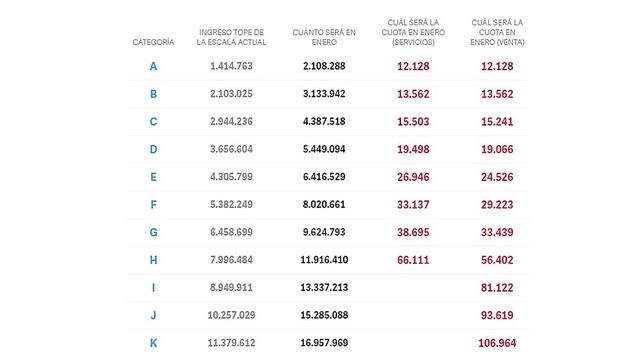The height and width of the screenshot is (361, 642).
Task: Select category letter K
Action: pyautogui.click(x=153, y=343)
